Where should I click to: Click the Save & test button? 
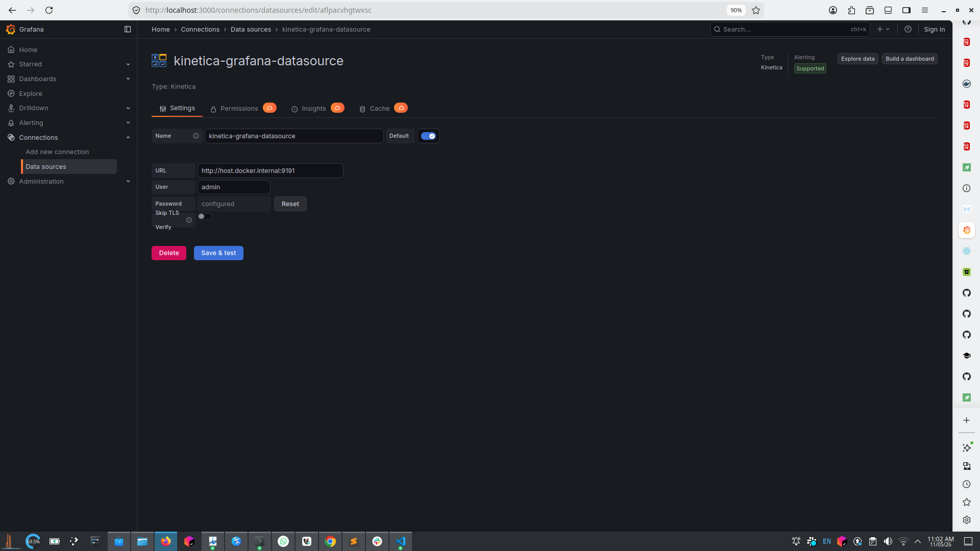pos(218,253)
